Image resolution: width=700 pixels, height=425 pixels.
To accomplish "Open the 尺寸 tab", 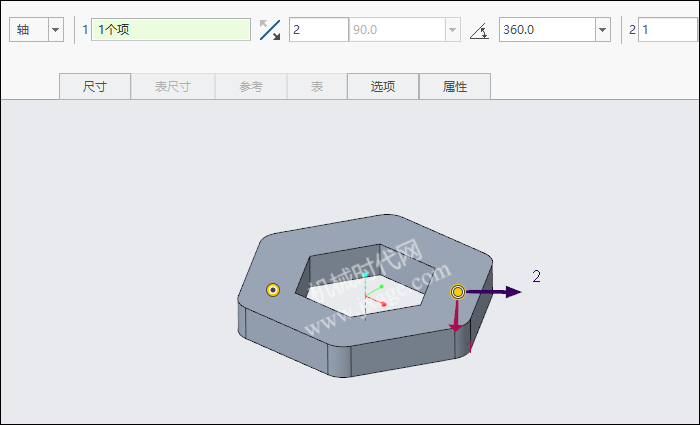I will pyautogui.click(x=95, y=86).
